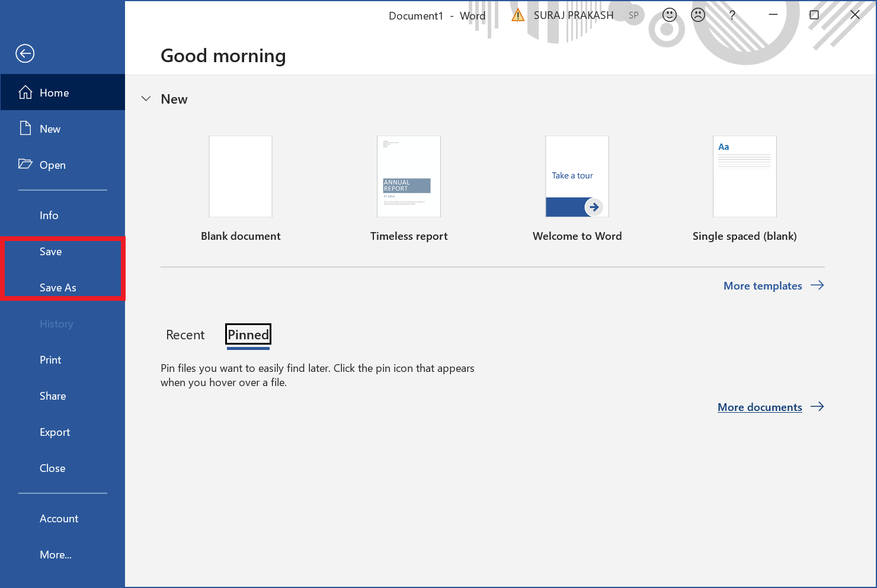Select Single spaced (blank) template
The width and height of the screenshot is (877, 588).
tap(745, 176)
